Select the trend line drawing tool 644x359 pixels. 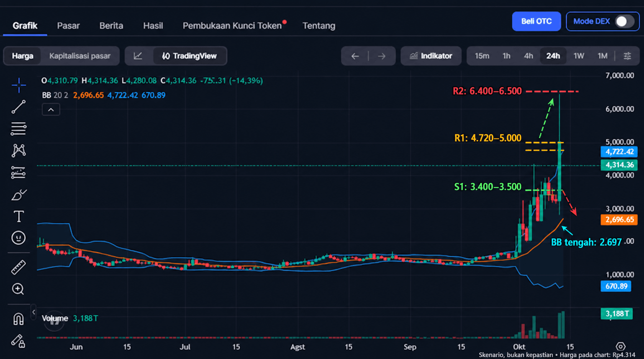click(x=18, y=107)
